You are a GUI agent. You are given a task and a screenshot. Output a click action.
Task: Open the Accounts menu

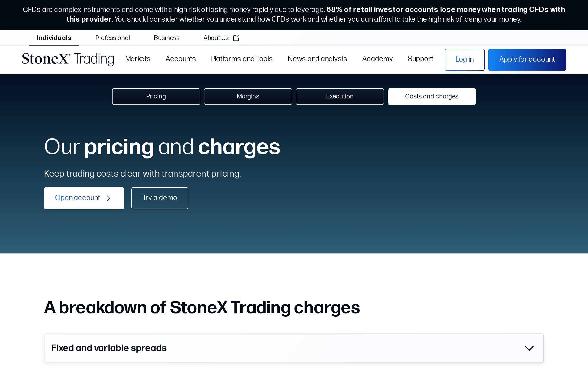click(x=181, y=59)
